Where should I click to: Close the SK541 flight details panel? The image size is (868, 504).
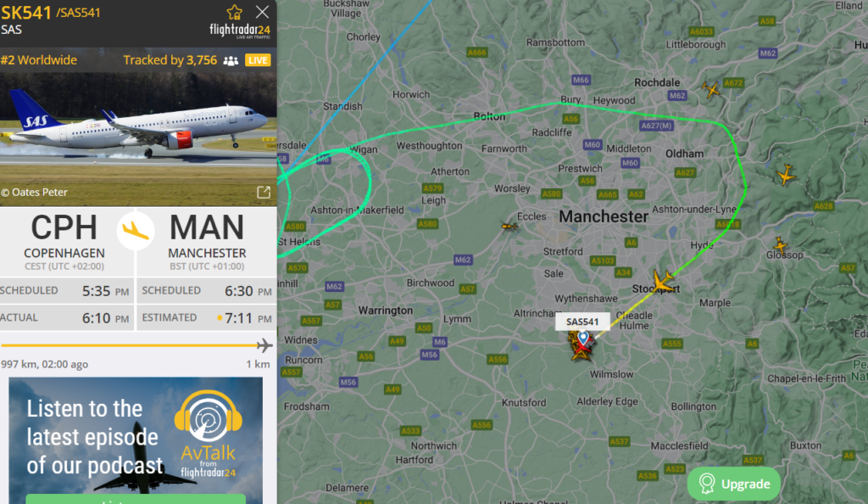pyautogui.click(x=263, y=12)
